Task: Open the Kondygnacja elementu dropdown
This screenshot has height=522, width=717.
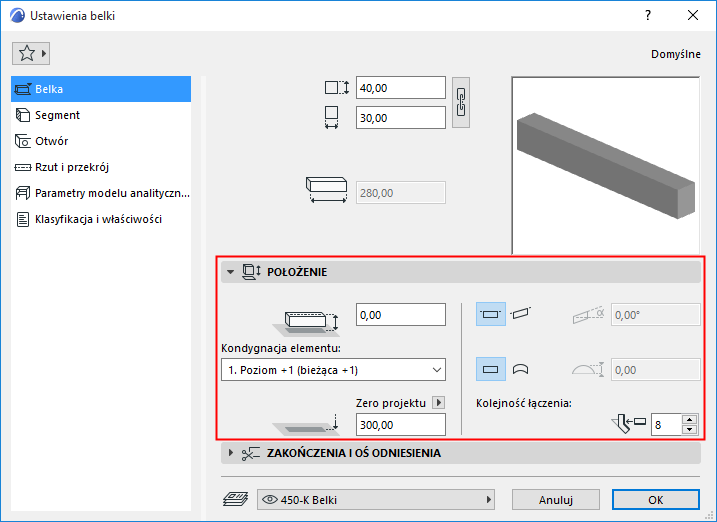Action: click(x=333, y=370)
